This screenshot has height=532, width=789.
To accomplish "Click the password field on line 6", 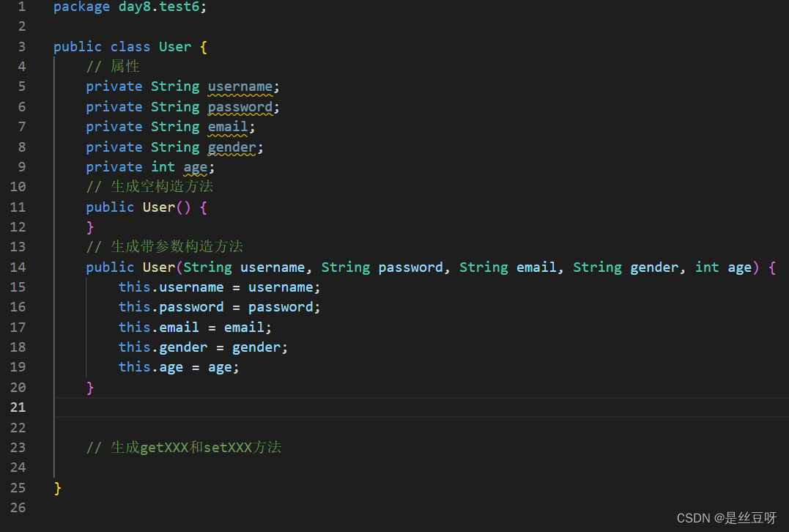I will [x=240, y=106].
